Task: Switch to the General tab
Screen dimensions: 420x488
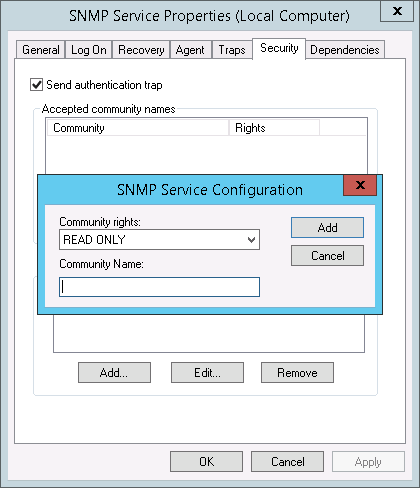Action: pyautogui.click(x=41, y=50)
